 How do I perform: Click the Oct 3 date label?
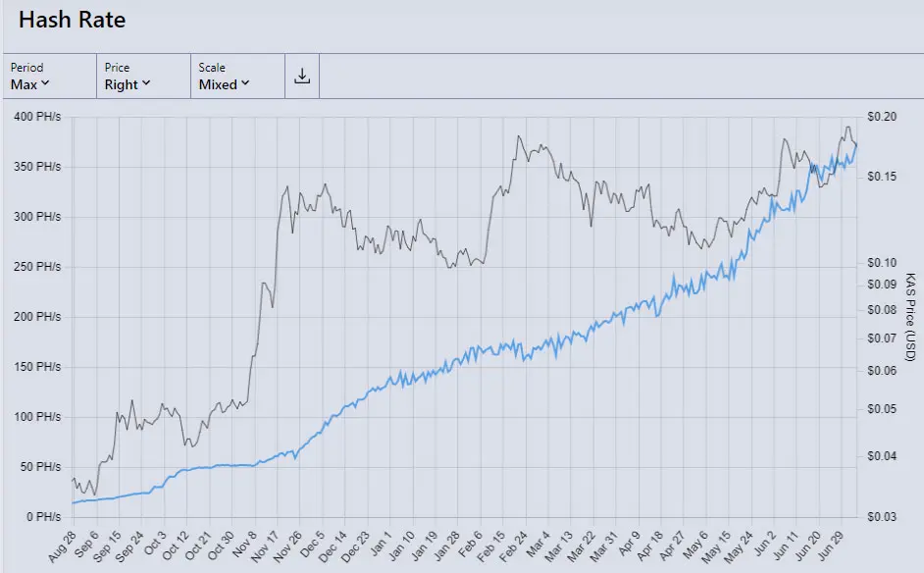pos(155,544)
